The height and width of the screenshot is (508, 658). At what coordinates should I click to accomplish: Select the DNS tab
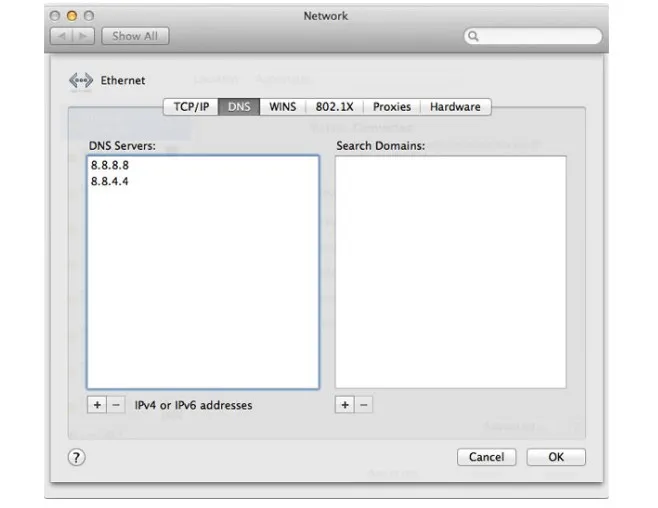click(239, 107)
